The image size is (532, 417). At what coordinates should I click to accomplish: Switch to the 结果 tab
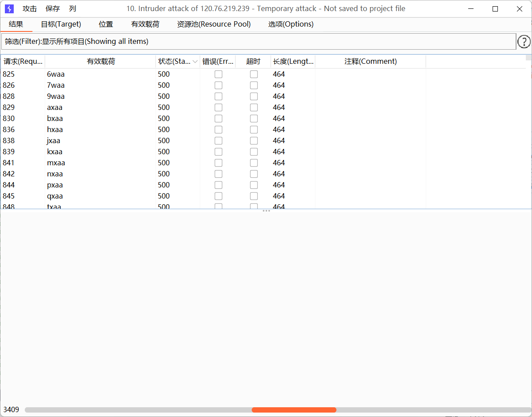(x=16, y=24)
